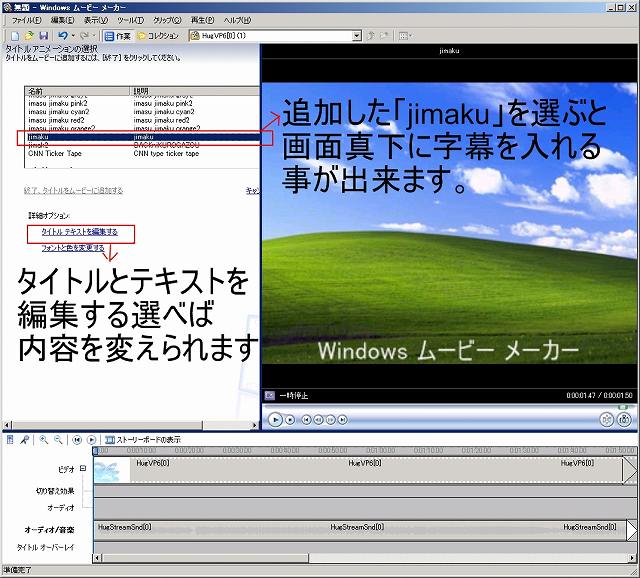The height and width of the screenshot is (578, 640).
Task: Stop the preview playback
Action: point(290,420)
